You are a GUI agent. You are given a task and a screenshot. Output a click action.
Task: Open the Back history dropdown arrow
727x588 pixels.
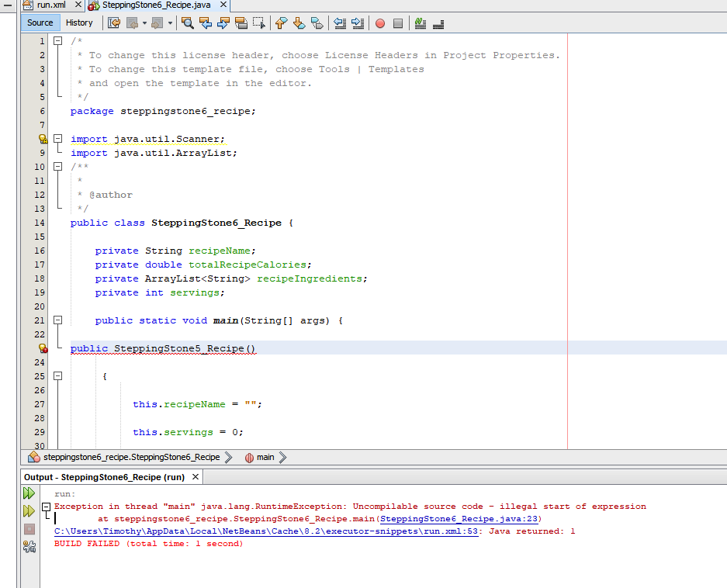[144, 22]
